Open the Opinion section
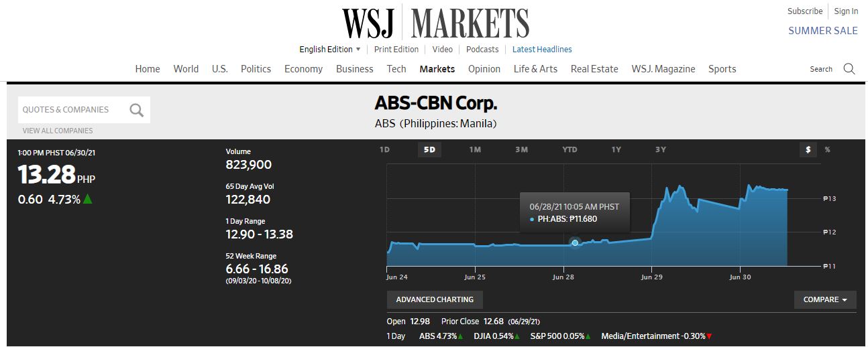This screenshot has width=868, height=347. [x=484, y=69]
